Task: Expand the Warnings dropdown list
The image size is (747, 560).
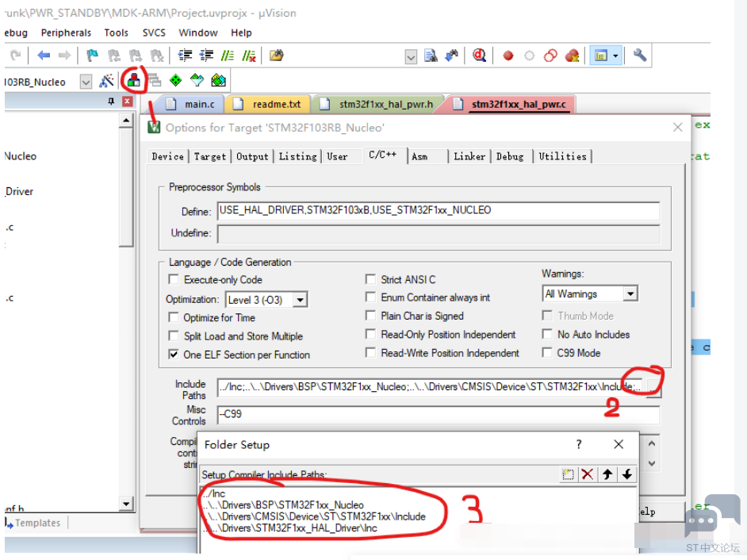Action: click(x=630, y=294)
